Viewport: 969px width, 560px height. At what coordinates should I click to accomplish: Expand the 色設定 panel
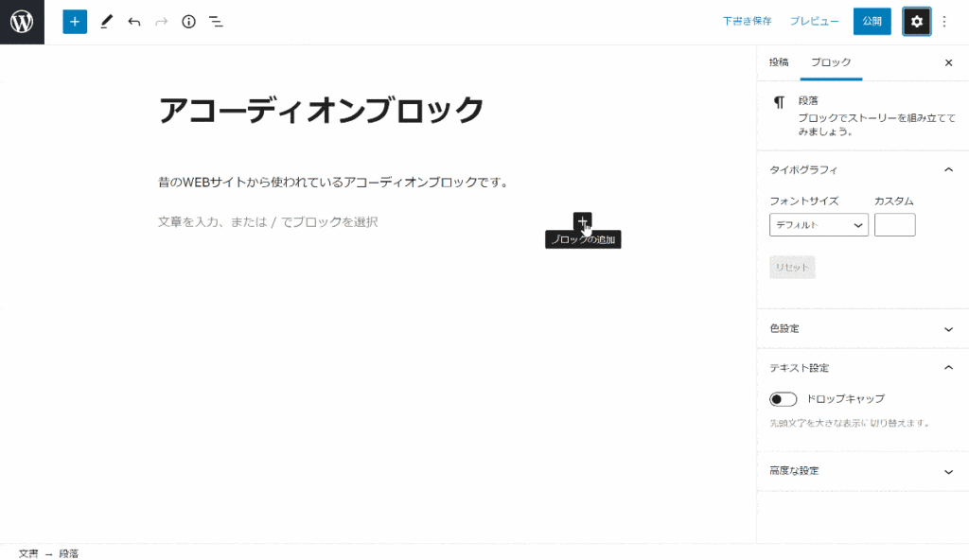861,328
